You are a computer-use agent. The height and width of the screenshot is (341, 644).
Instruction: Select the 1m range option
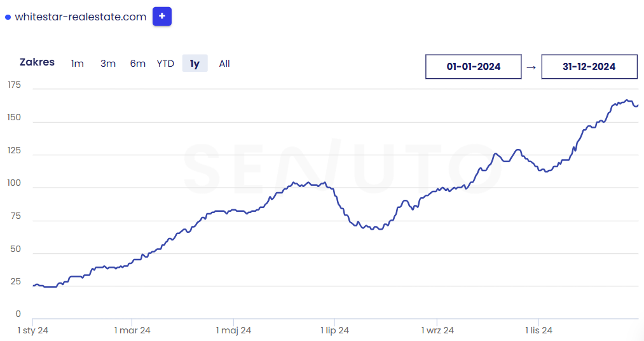[x=78, y=64]
